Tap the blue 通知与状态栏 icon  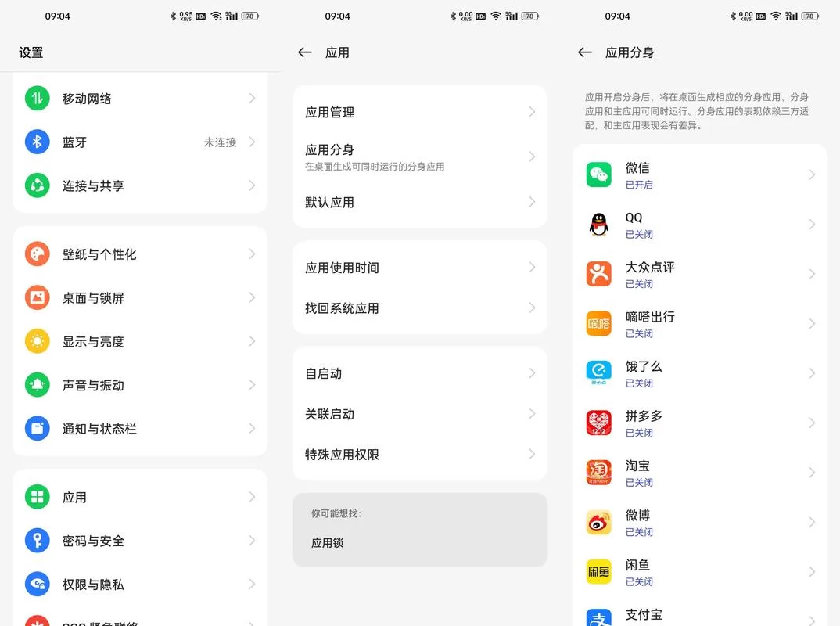point(37,428)
